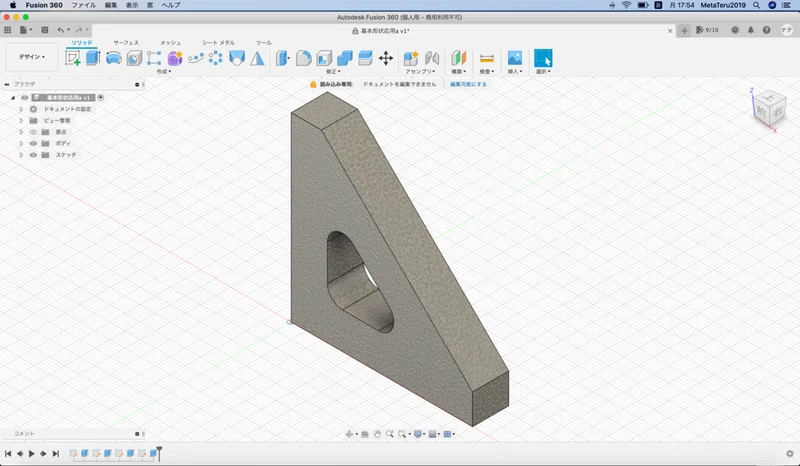Expand the スケッチ node
The image size is (800, 466).
coord(21,155)
